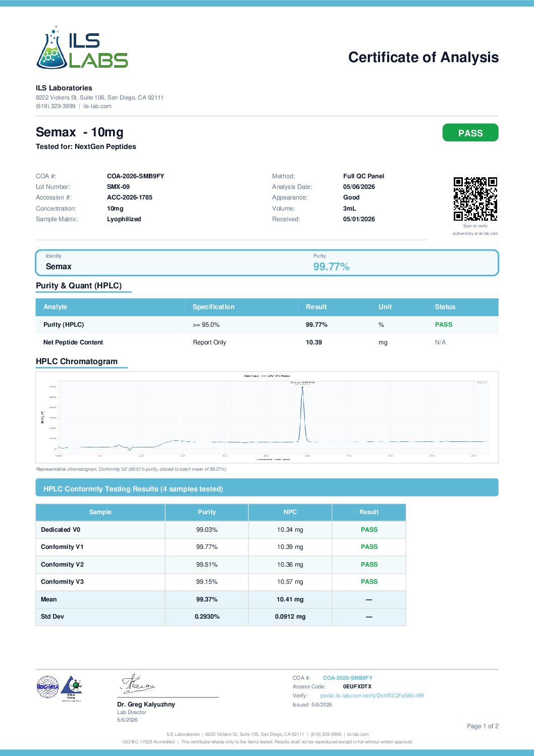Click the PJLA testing accreditation logo
Viewport: 534px width, 756px height.
point(71,688)
